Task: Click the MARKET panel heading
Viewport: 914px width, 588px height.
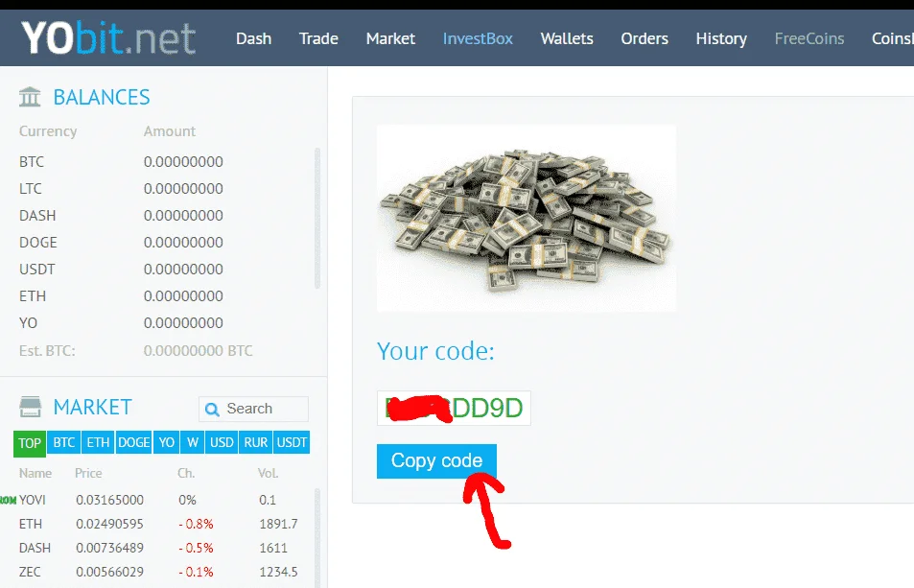Action: click(x=93, y=408)
